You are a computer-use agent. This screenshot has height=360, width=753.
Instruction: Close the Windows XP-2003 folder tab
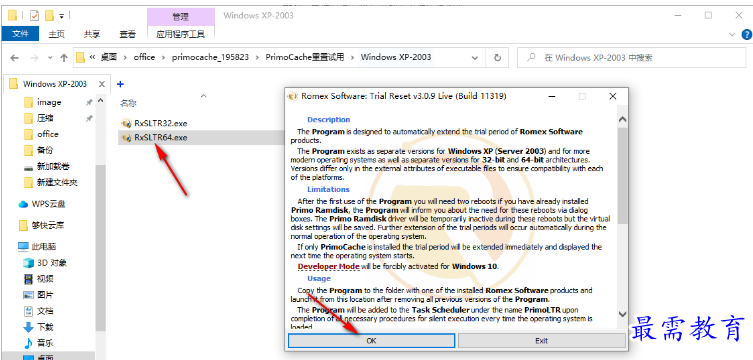click(x=101, y=84)
